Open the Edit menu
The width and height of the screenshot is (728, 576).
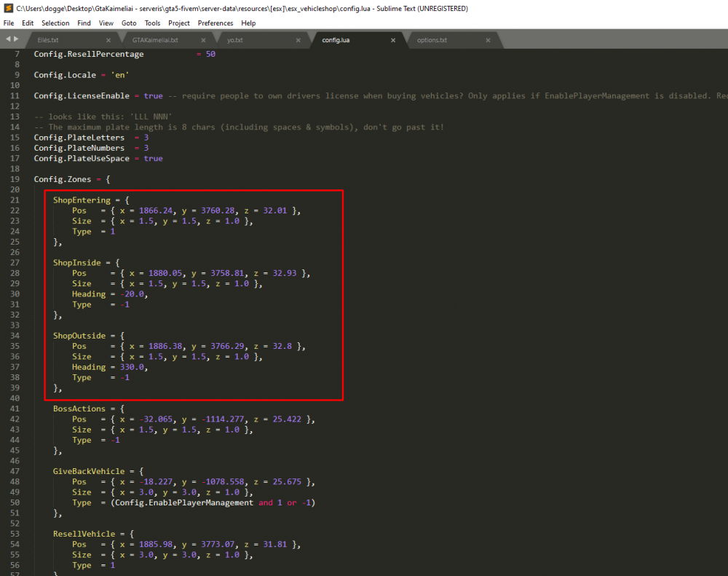(28, 23)
